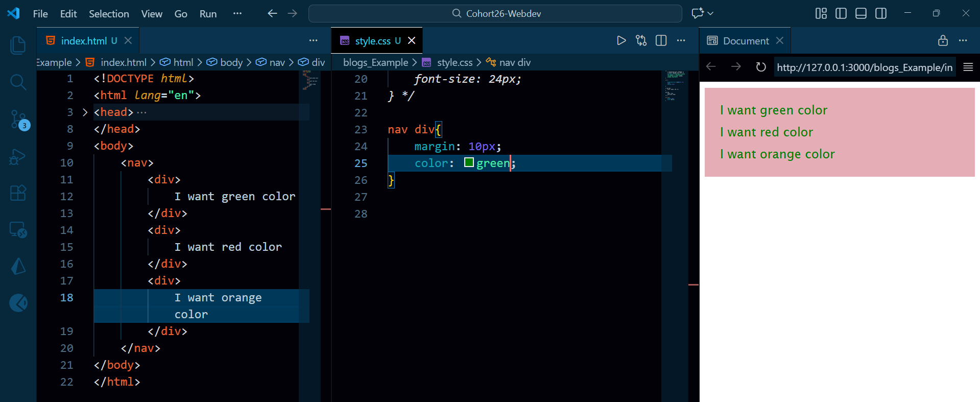Click the green color swatch on line 25
The image size is (980, 402).
(469, 162)
